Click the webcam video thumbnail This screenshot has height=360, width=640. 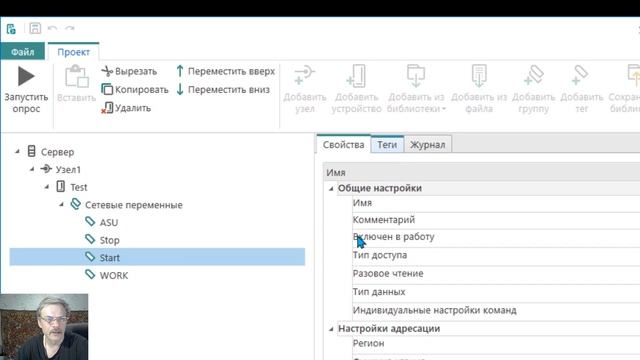44,327
